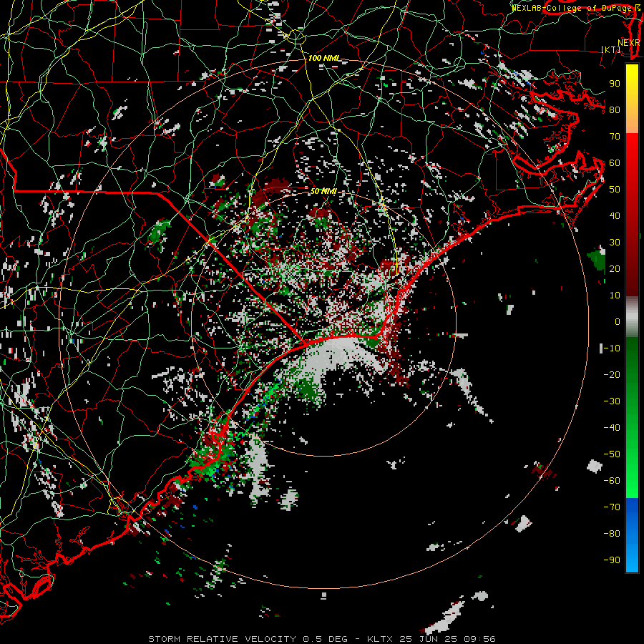Screen dimensions: 644x644
Task: Click the "0" velocity scale label
Action: (x=618, y=322)
